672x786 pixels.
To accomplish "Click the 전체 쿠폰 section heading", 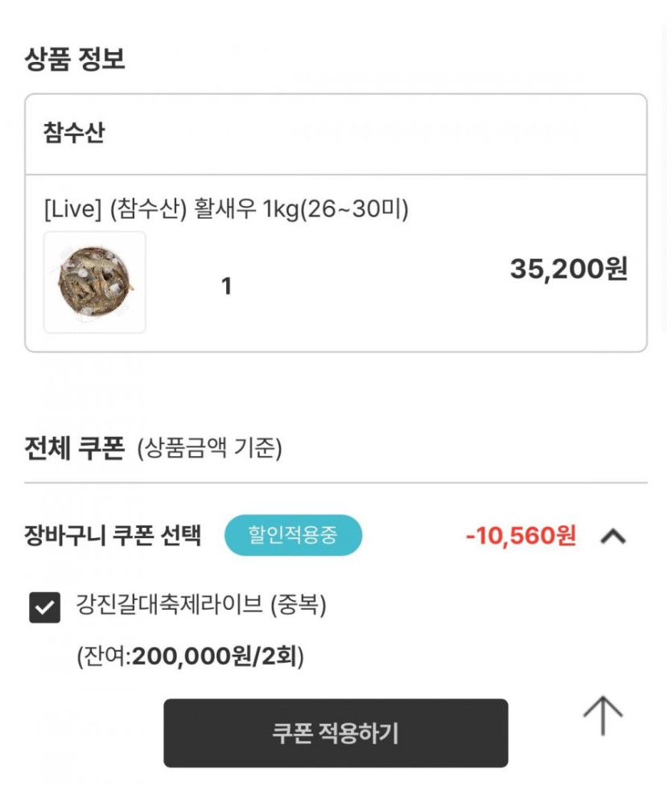I will click(x=75, y=448).
